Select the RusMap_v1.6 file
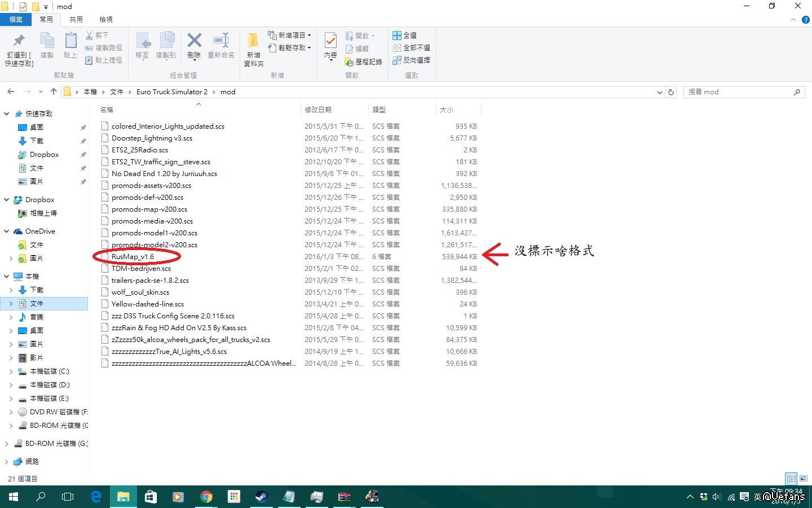The width and height of the screenshot is (812, 508). (x=133, y=257)
